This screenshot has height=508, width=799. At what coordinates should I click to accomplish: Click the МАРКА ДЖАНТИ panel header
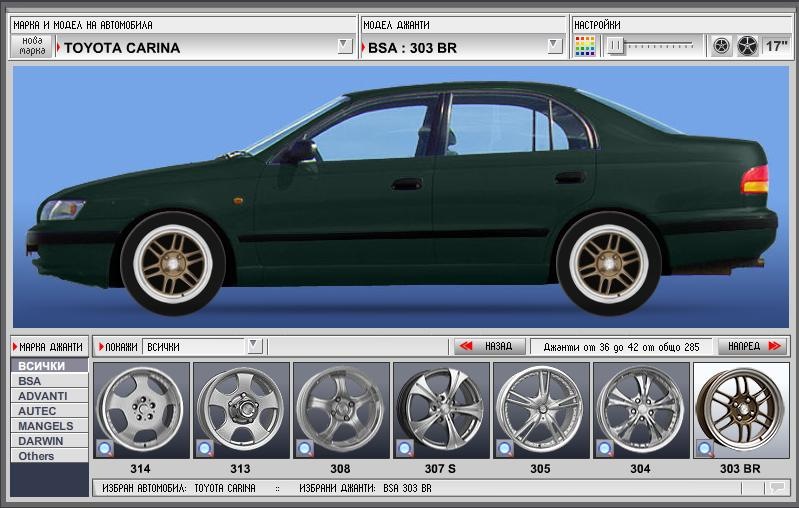pyautogui.click(x=49, y=346)
